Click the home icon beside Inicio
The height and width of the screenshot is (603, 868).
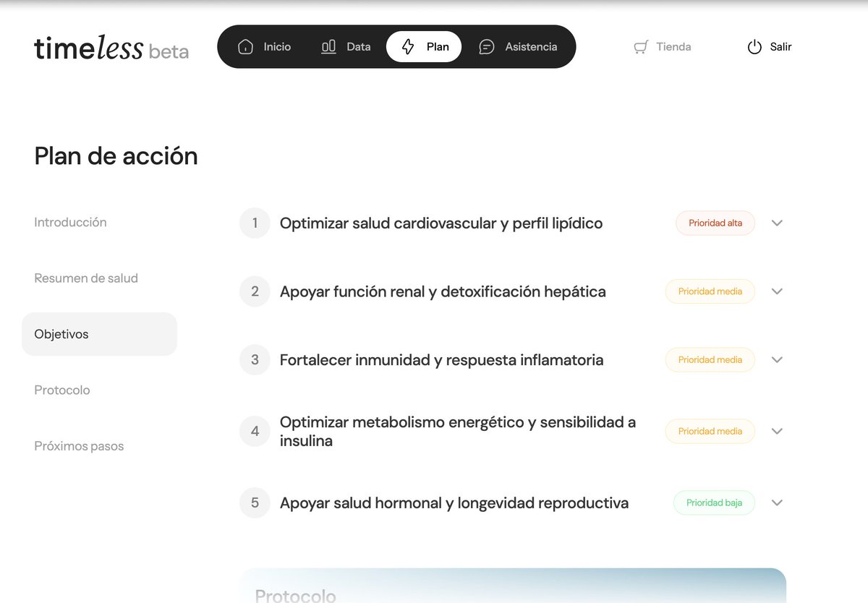point(246,47)
